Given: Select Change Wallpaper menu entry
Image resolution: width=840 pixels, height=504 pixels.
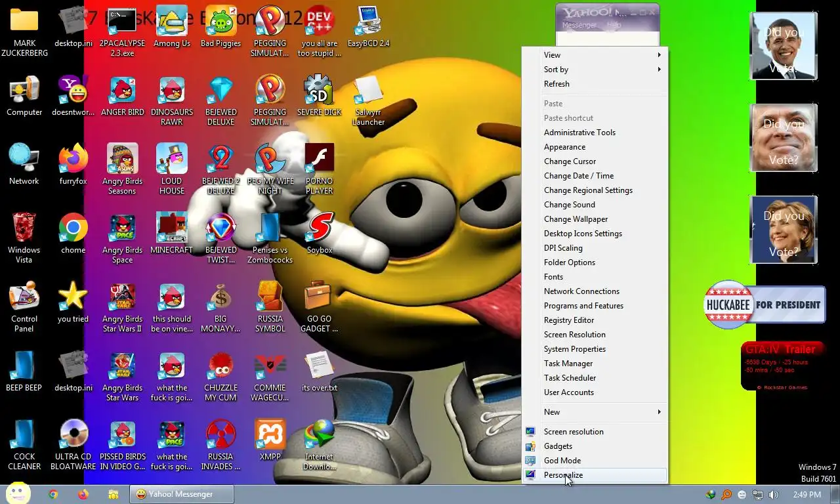Looking at the screenshot, I should click(595, 219).
